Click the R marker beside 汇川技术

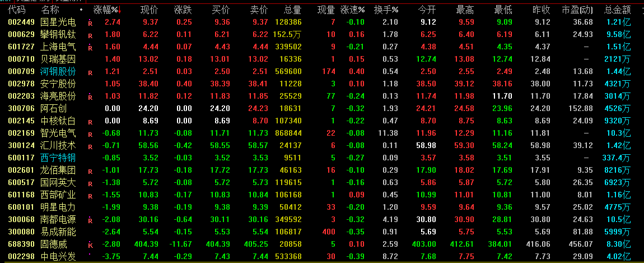[x=90, y=146]
